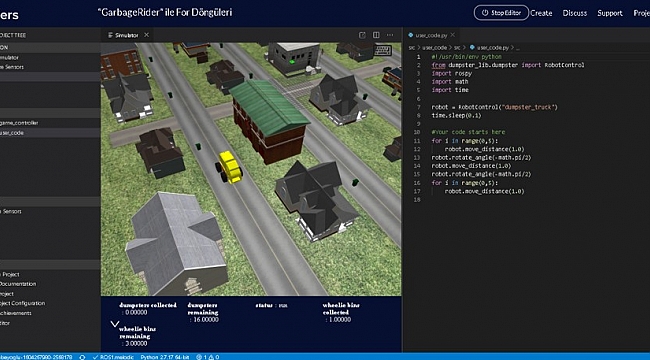
Task: Place cursor on 'import math' line
Action: (450, 82)
